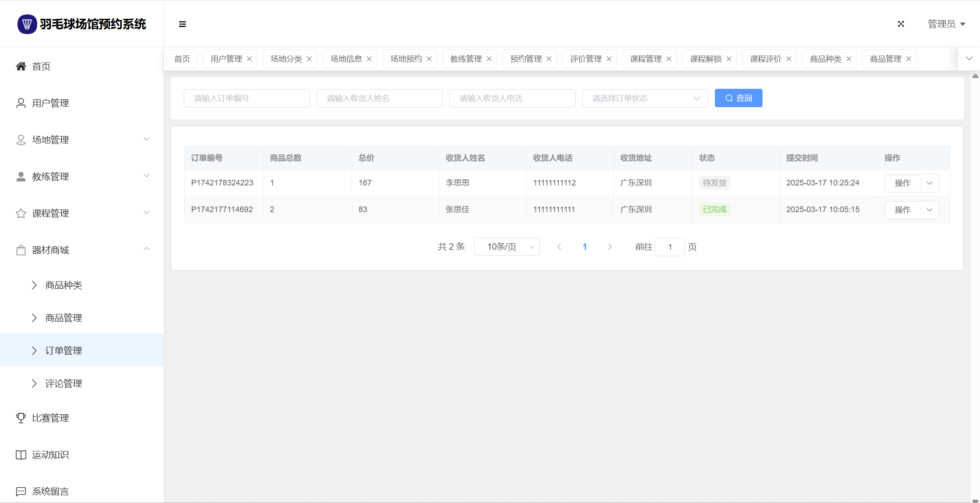Close the 课程解锁 tab

[729, 59]
